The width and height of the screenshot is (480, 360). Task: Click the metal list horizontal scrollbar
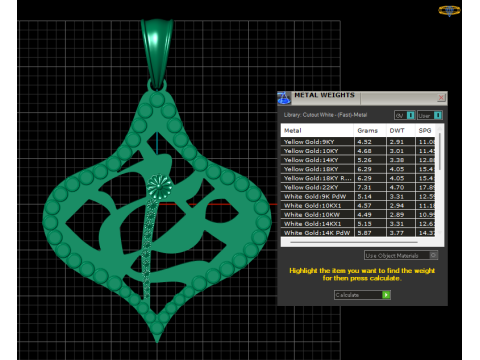(x=353, y=242)
